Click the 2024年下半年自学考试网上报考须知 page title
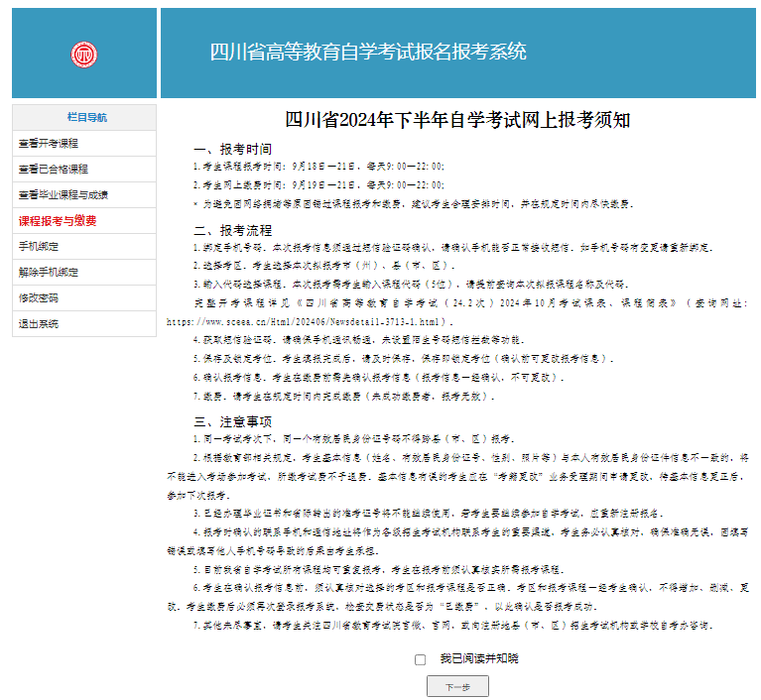The width and height of the screenshot is (761, 700). (457, 121)
